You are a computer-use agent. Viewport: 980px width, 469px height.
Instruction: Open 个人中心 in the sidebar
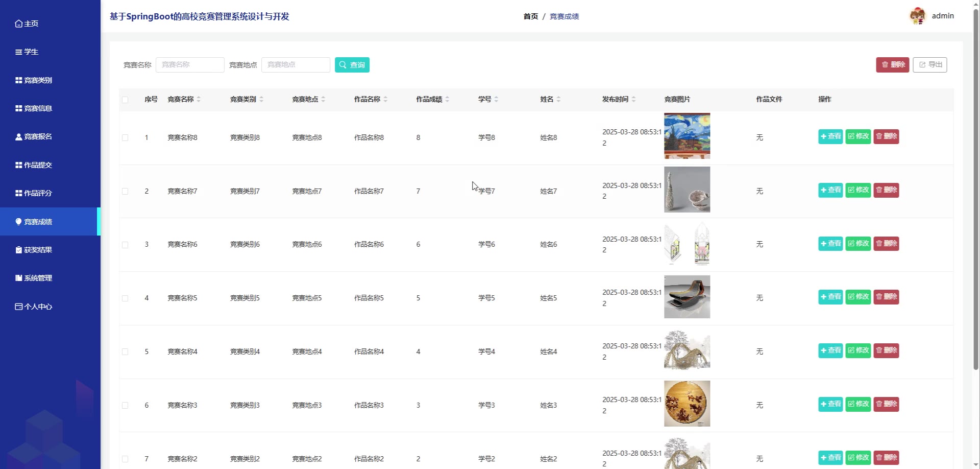pyautogui.click(x=50, y=307)
